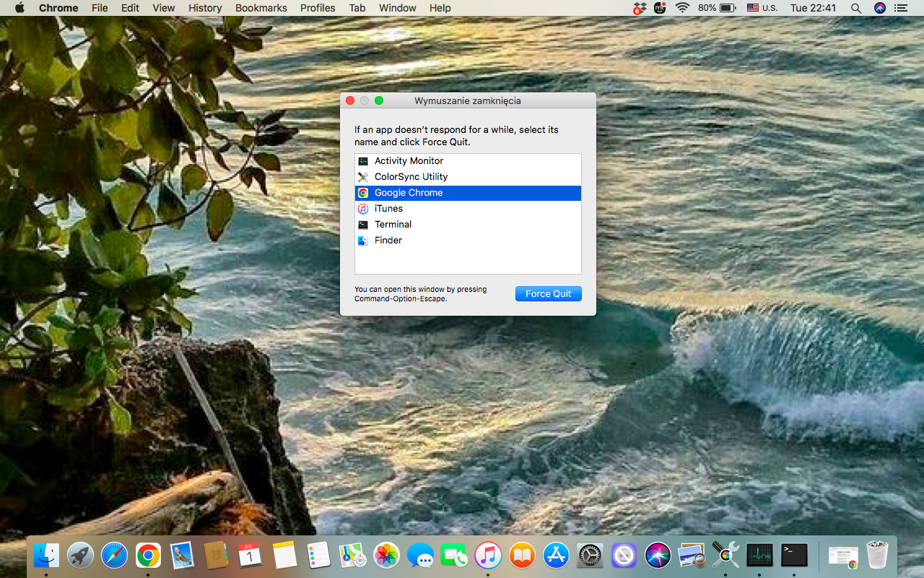Open System Preferences from the Dock
924x578 pixels.
(589, 556)
